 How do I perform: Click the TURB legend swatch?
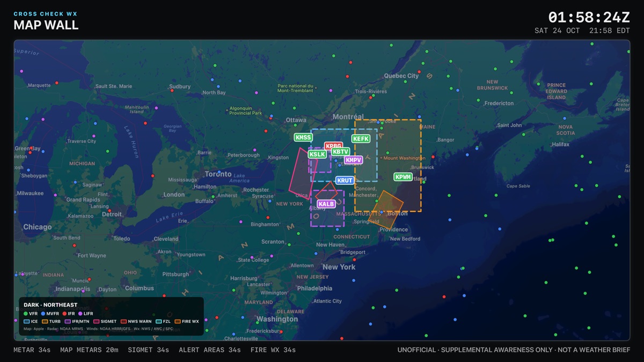(x=45, y=321)
